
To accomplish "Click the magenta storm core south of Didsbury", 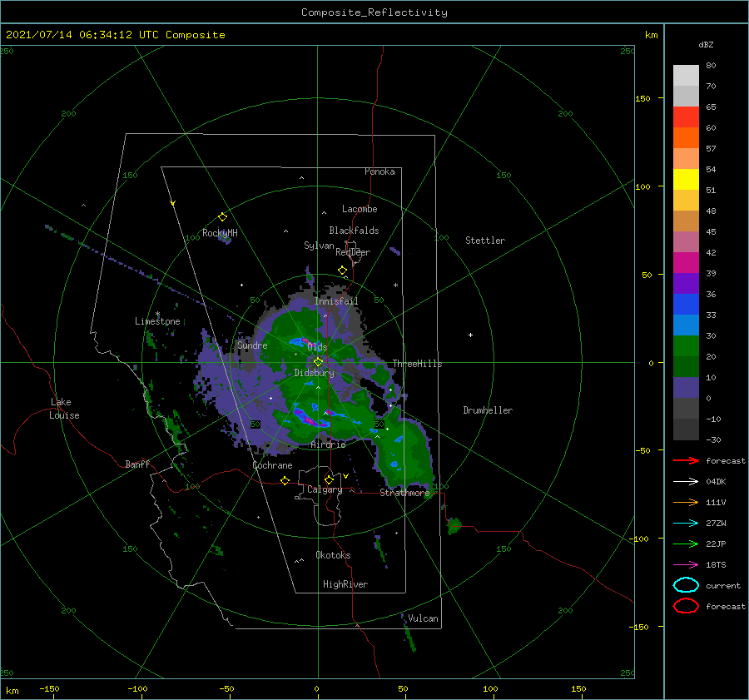I will tap(310, 419).
